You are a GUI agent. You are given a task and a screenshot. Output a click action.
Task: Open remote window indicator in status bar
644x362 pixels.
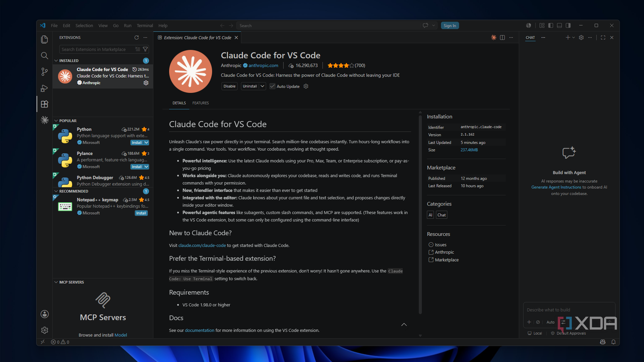(x=43, y=342)
